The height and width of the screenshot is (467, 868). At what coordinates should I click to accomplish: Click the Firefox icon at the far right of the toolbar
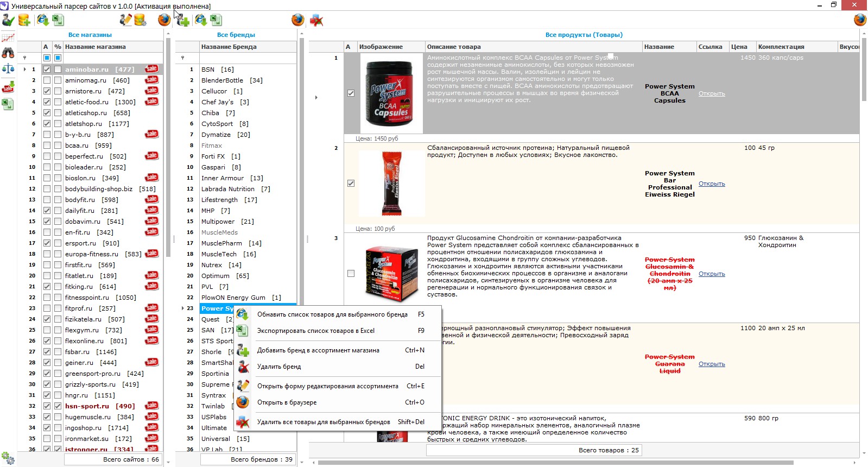[860, 20]
